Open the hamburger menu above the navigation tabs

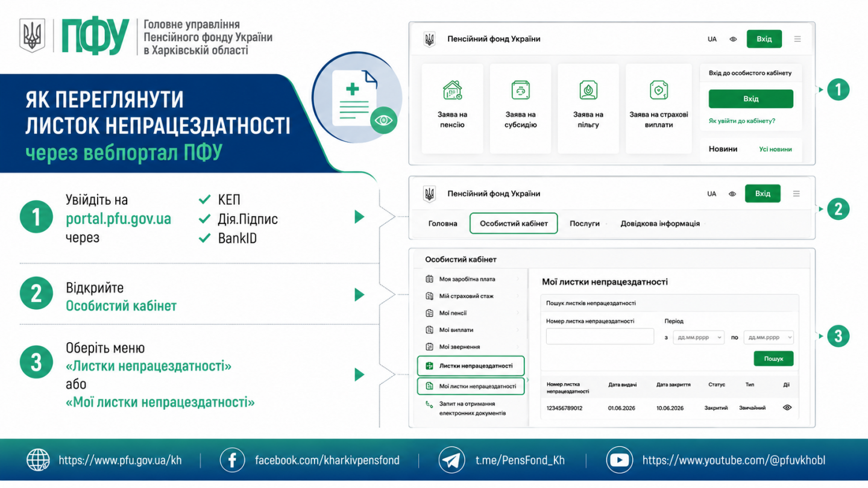click(x=796, y=194)
